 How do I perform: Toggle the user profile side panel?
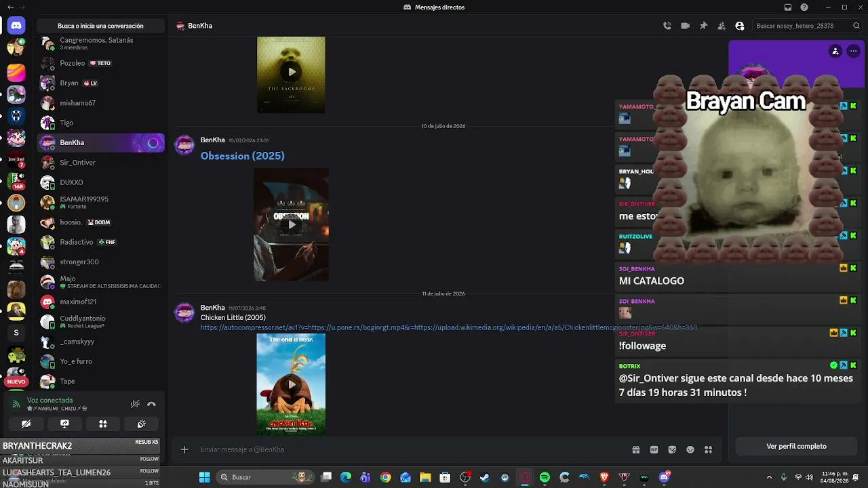click(740, 26)
